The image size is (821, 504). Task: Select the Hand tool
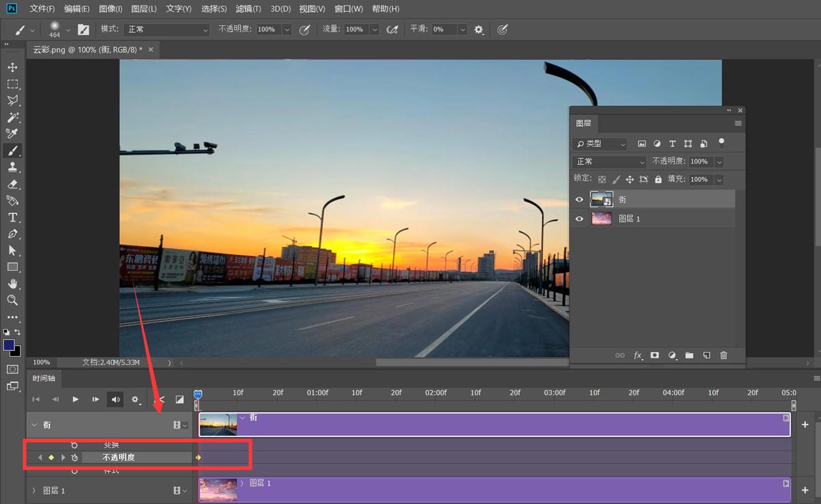12,284
